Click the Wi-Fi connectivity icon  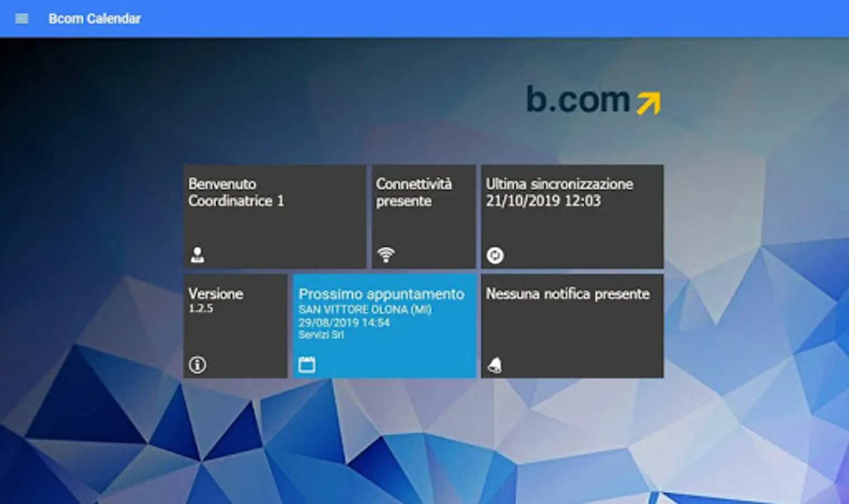tap(386, 255)
